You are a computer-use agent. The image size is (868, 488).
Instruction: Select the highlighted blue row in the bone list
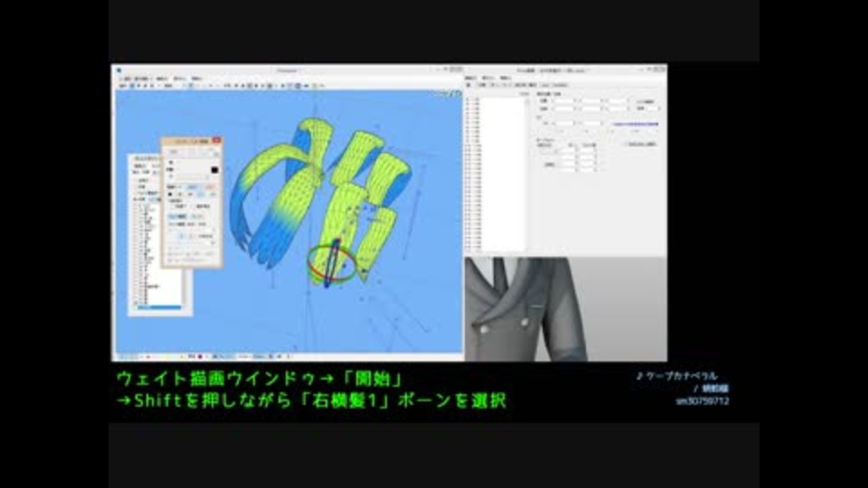(159, 307)
